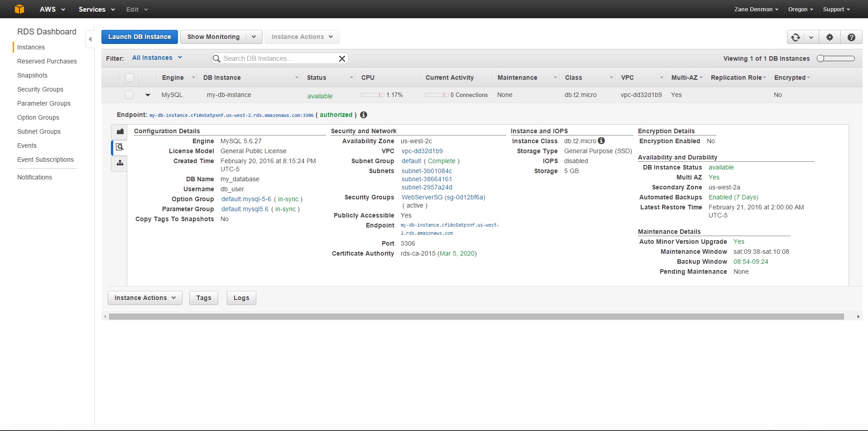Open the refresh options dropdown arrow
Image resolution: width=868 pixels, height=431 pixels.
point(811,37)
